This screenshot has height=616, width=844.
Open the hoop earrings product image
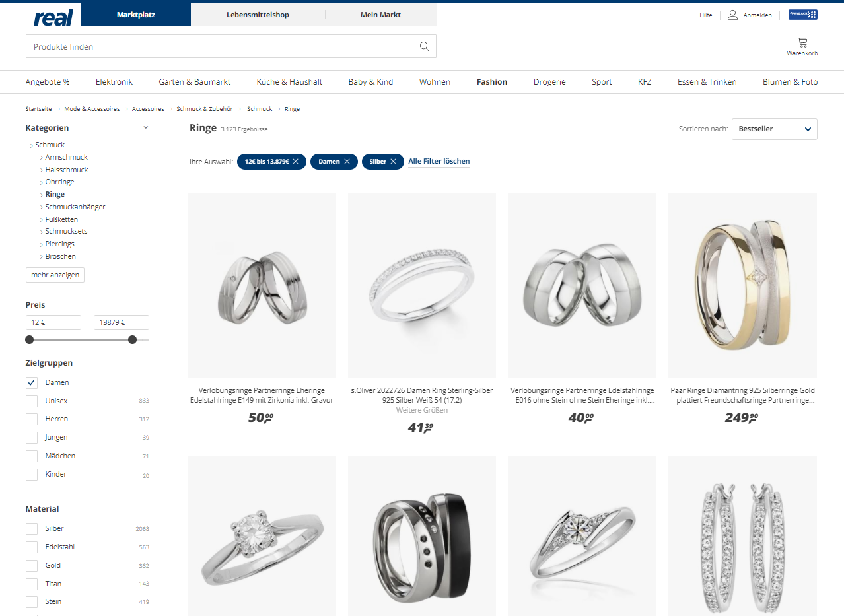pos(742,536)
